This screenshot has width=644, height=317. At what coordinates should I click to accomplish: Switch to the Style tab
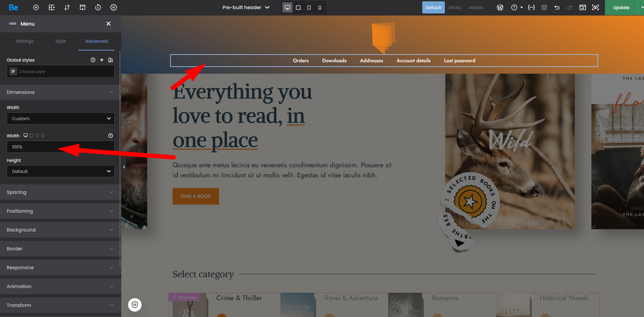[61, 41]
